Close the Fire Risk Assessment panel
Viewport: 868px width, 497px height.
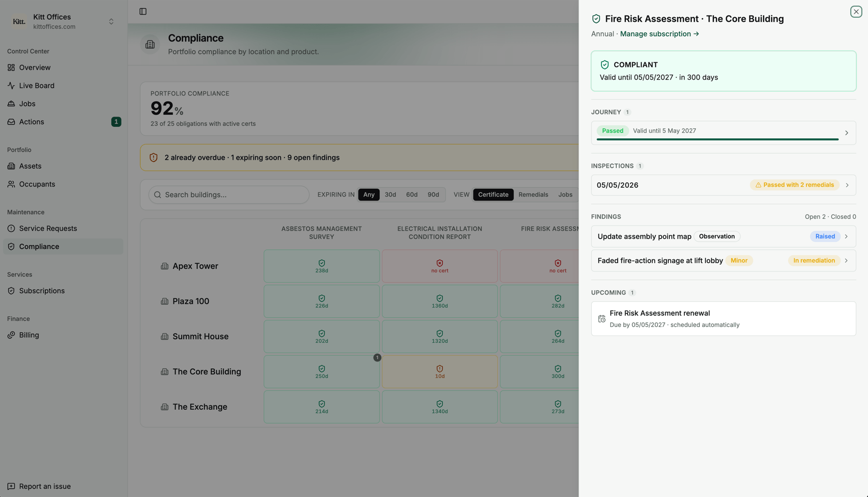856,12
